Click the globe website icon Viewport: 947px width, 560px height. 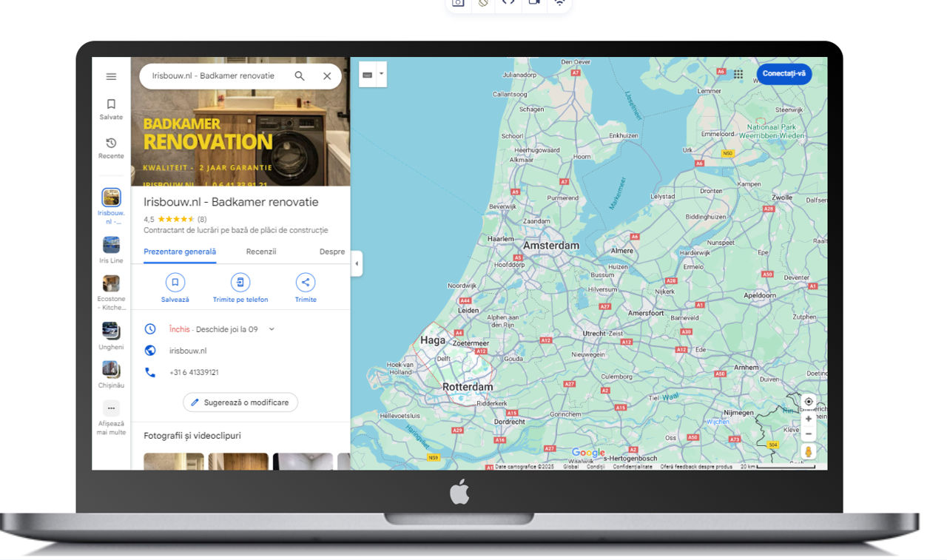[150, 351]
